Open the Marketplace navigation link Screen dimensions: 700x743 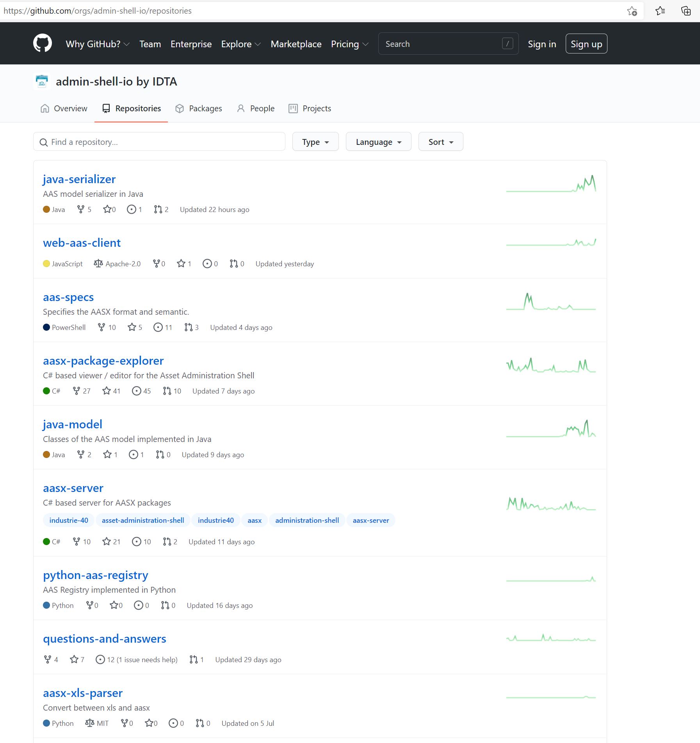(x=296, y=44)
